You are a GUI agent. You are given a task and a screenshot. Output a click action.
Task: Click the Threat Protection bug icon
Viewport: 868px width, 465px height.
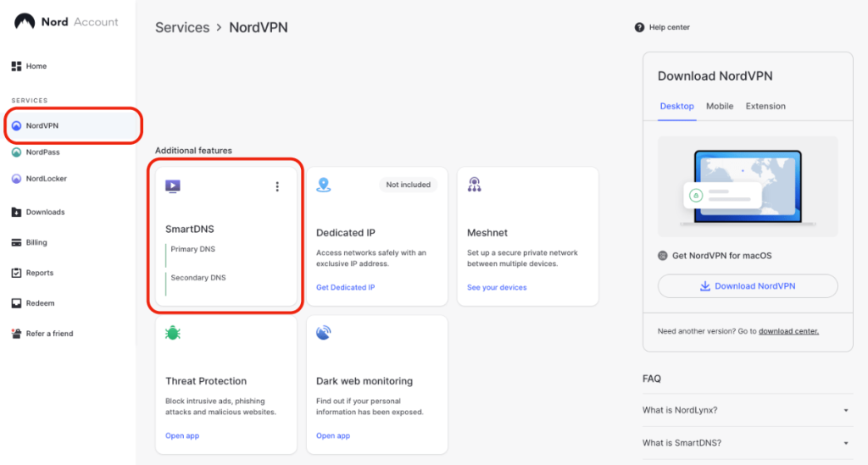pos(173,333)
